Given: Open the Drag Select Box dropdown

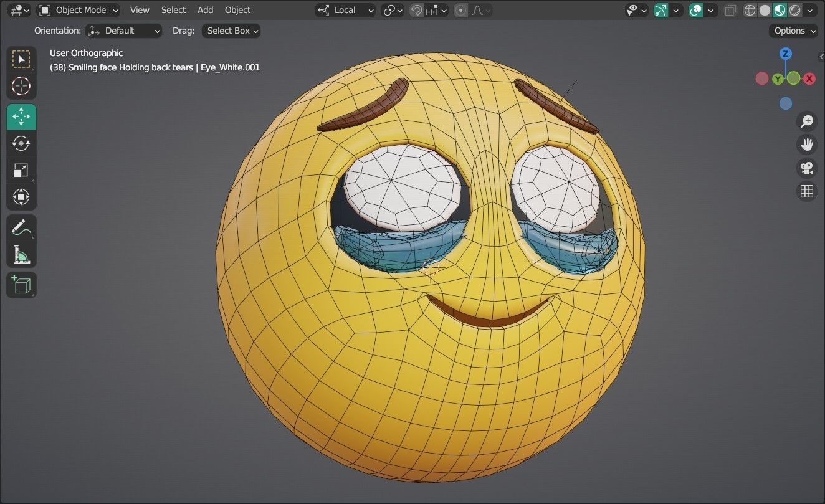Looking at the screenshot, I should 231,31.
